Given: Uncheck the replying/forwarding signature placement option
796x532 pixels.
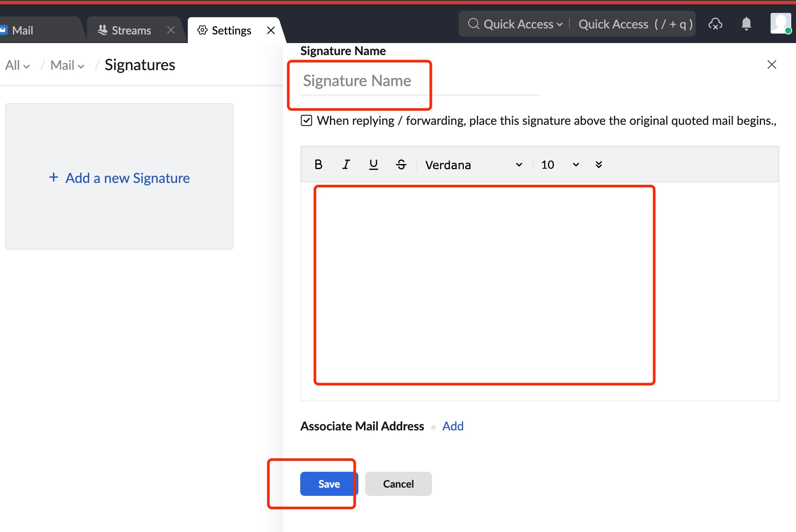Looking at the screenshot, I should click(x=306, y=121).
